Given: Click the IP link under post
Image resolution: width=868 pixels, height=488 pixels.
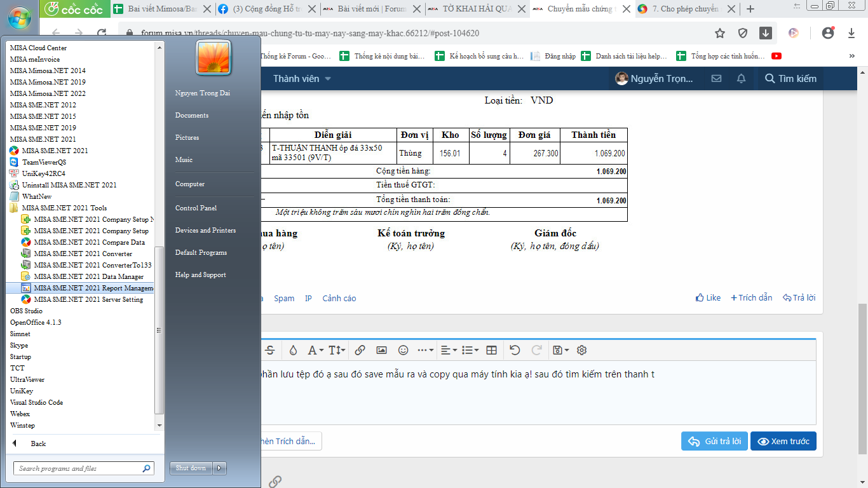Looking at the screenshot, I should pyautogui.click(x=308, y=298).
